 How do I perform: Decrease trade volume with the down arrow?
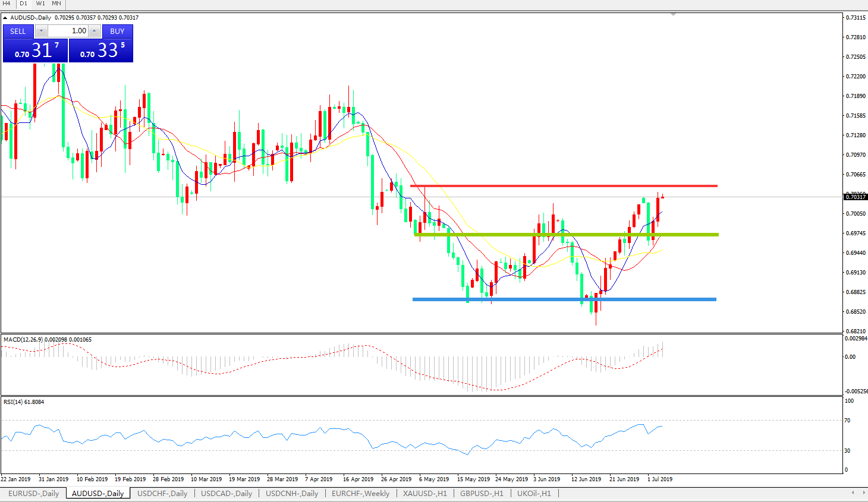[x=41, y=31]
